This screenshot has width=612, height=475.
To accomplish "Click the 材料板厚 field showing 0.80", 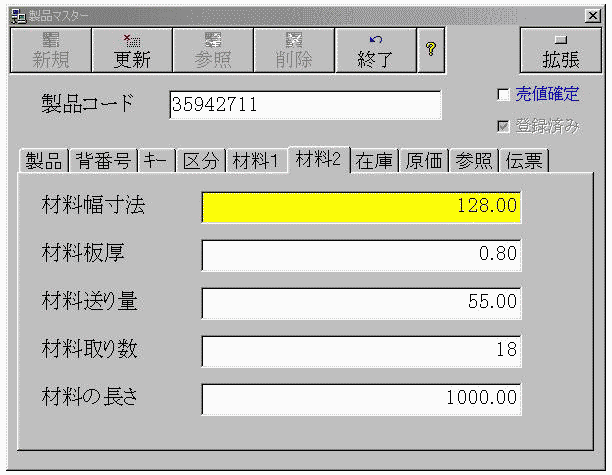I will pos(361,255).
